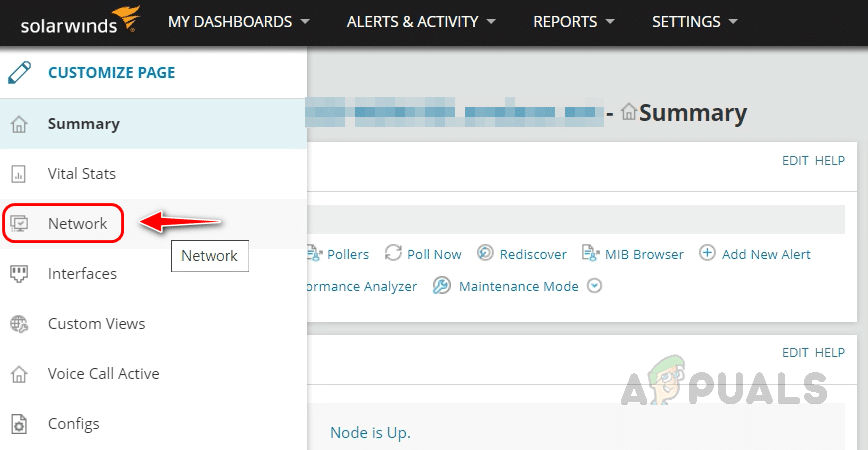Click the Poll Now refresh icon

(x=393, y=253)
